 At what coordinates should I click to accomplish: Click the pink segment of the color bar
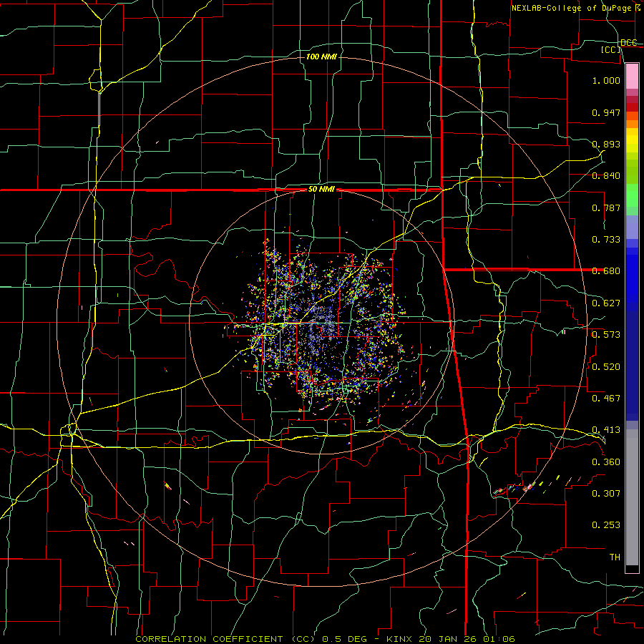coord(632,77)
